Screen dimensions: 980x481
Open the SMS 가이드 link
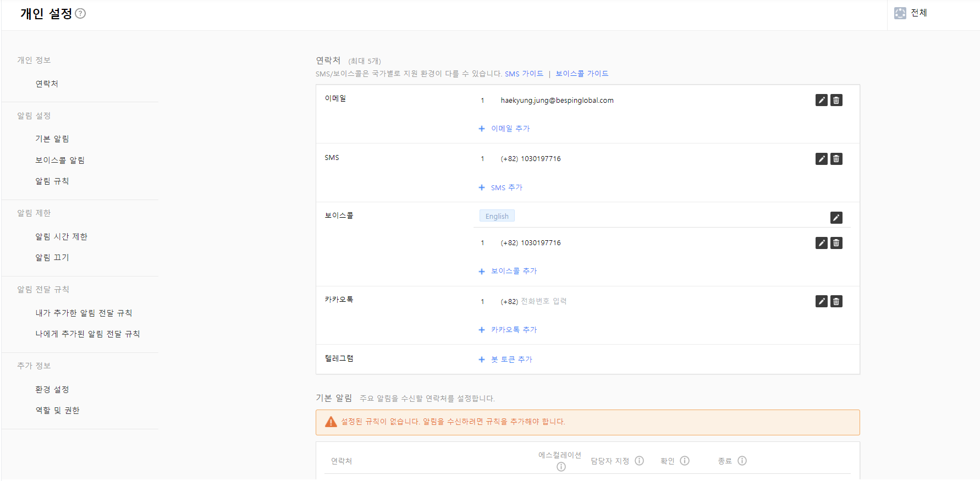pos(524,74)
